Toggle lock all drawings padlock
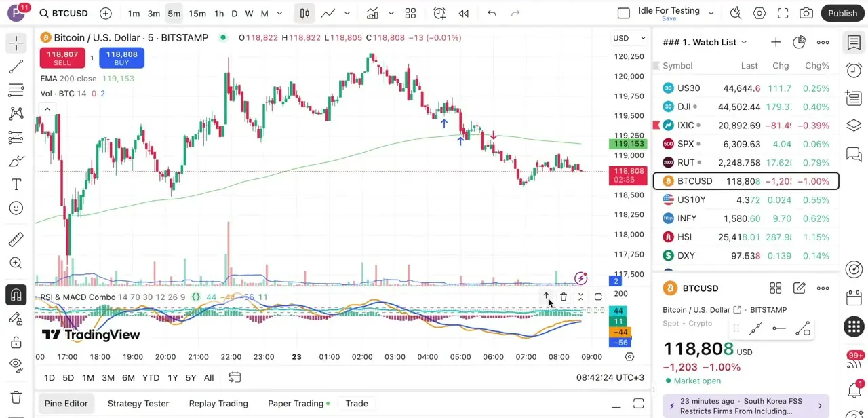Image resolution: width=868 pixels, height=418 pixels. pyautogui.click(x=16, y=343)
